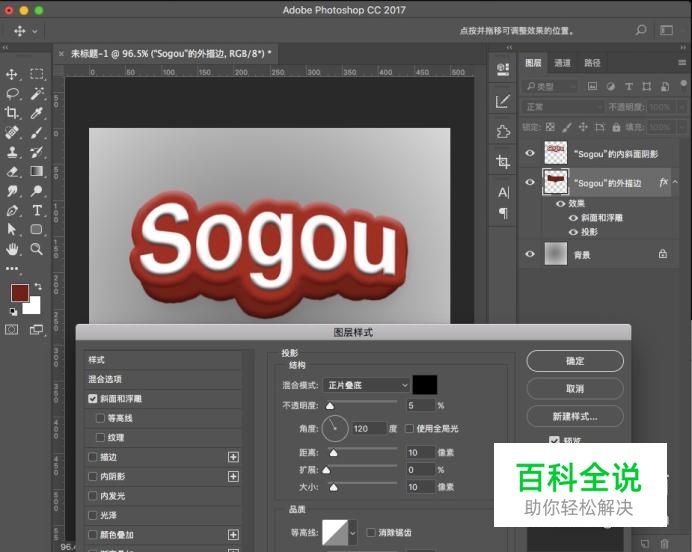Select the Crop tool in left toolbar
This screenshot has height=552, width=692.
pos(12,113)
